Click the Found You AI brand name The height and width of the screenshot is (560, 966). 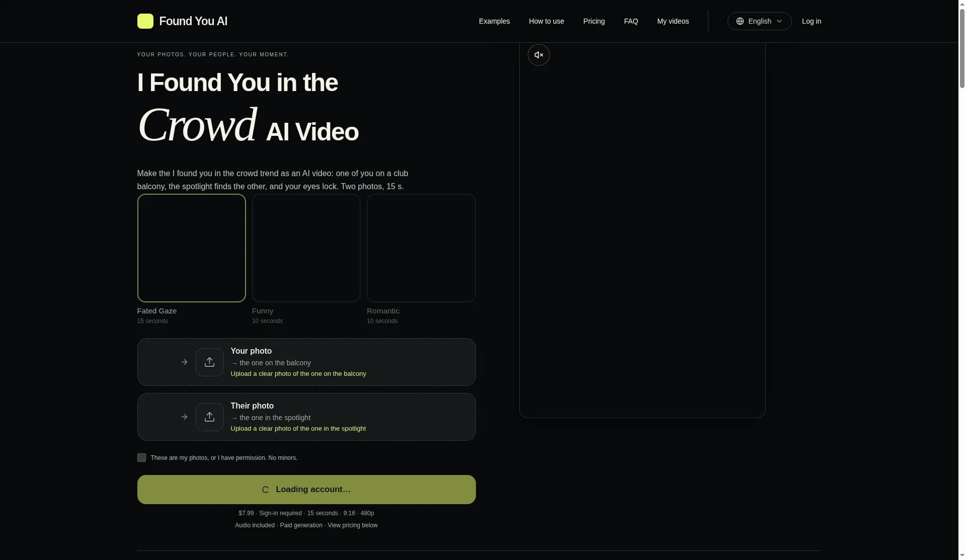(193, 21)
